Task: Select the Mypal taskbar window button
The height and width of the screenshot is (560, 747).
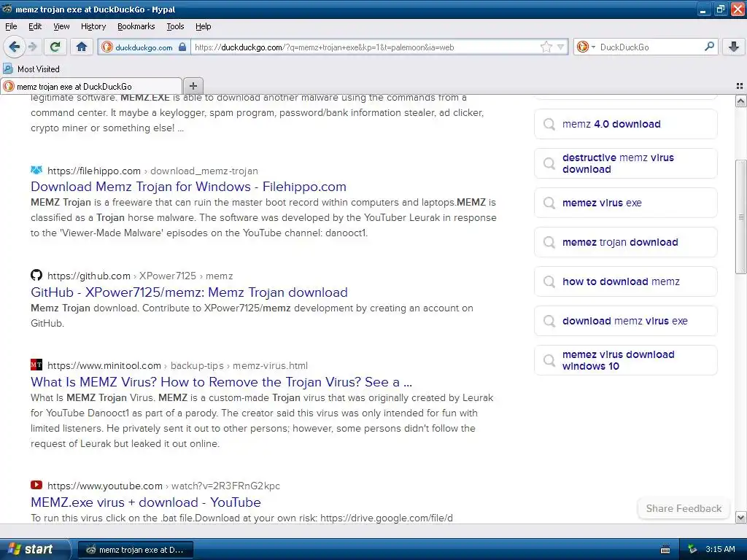Action: pos(135,550)
